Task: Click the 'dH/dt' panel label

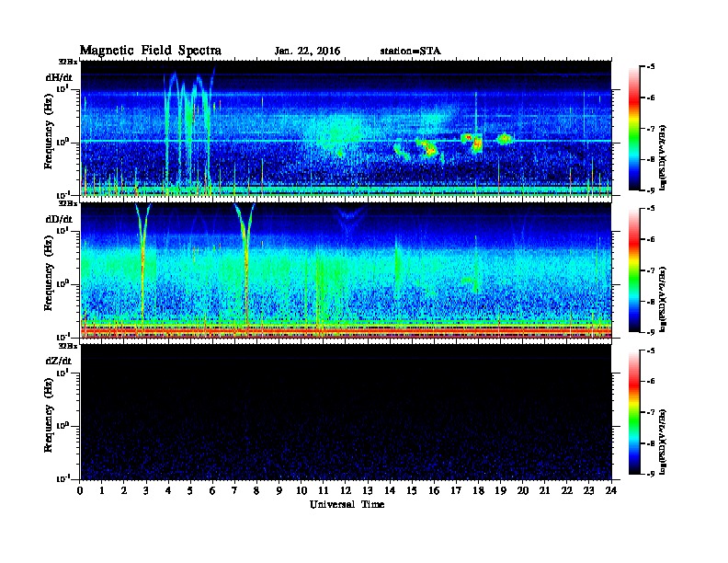Action: [x=59, y=77]
